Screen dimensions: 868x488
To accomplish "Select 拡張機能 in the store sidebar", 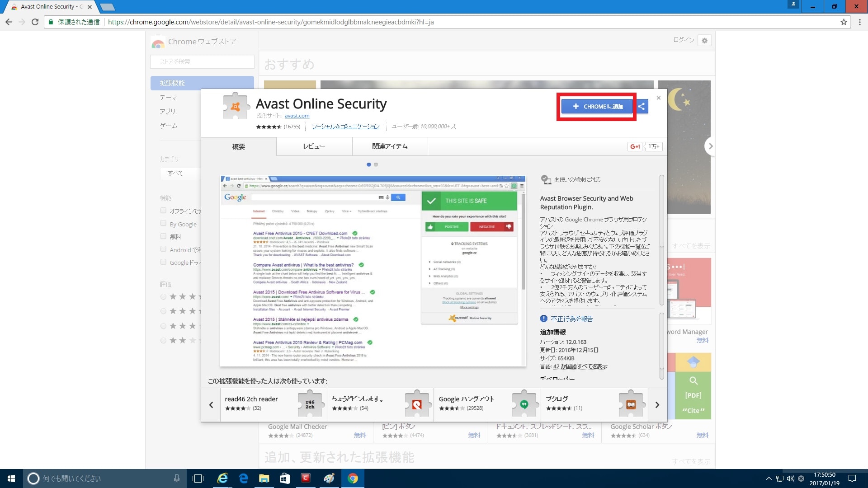I will coord(202,83).
